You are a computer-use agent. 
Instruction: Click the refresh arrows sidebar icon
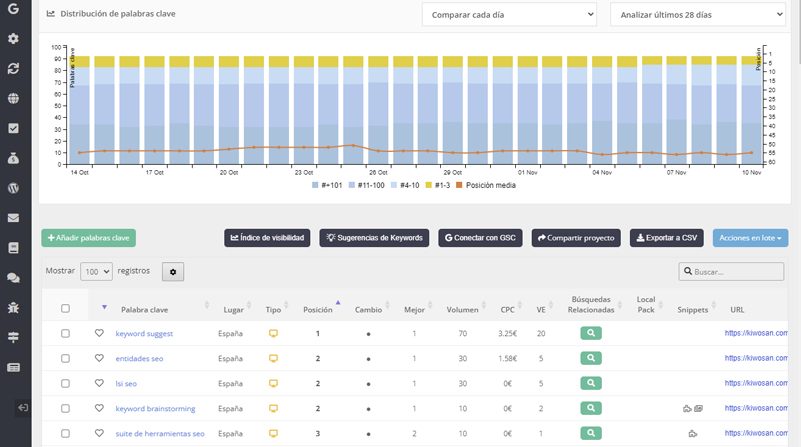click(x=13, y=68)
